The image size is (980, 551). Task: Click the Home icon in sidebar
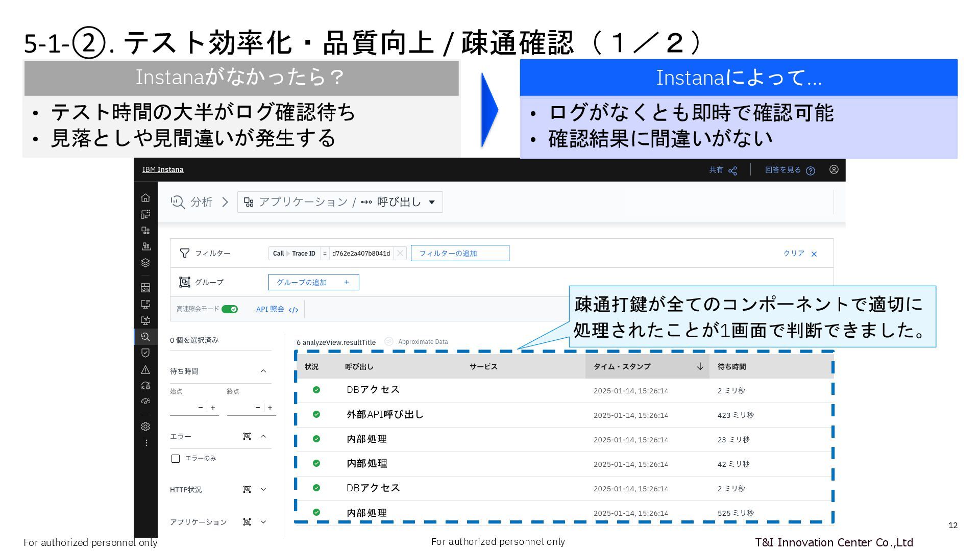coord(145,198)
